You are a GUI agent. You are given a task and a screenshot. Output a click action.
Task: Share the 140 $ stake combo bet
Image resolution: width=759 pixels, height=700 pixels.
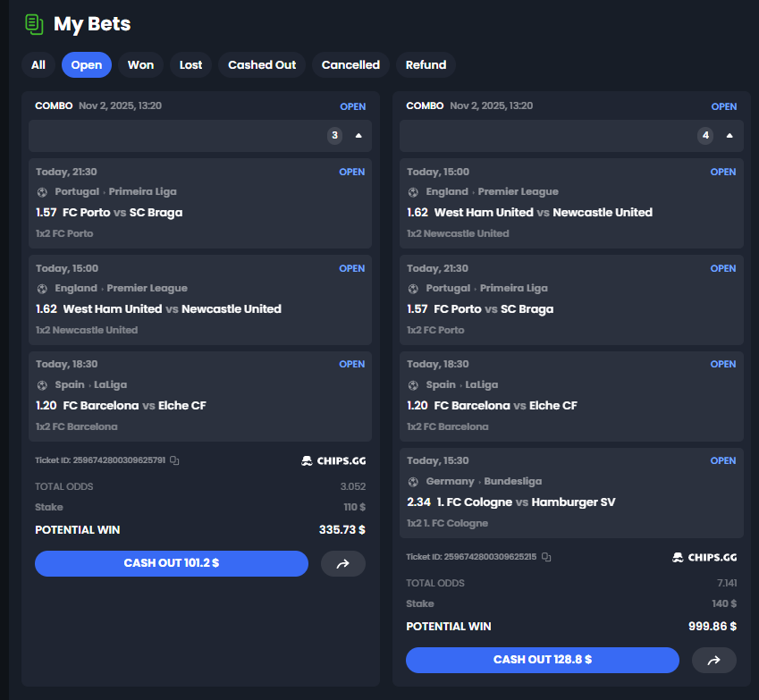714,660
